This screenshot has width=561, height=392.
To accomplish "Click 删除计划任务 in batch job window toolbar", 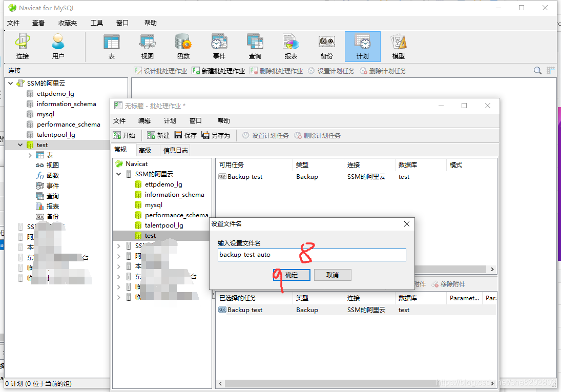I will coord(317,135).
